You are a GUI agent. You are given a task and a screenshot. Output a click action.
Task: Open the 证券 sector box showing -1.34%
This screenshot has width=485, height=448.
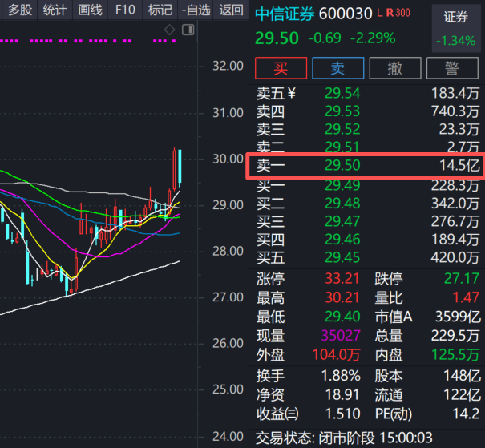[455, 28]
